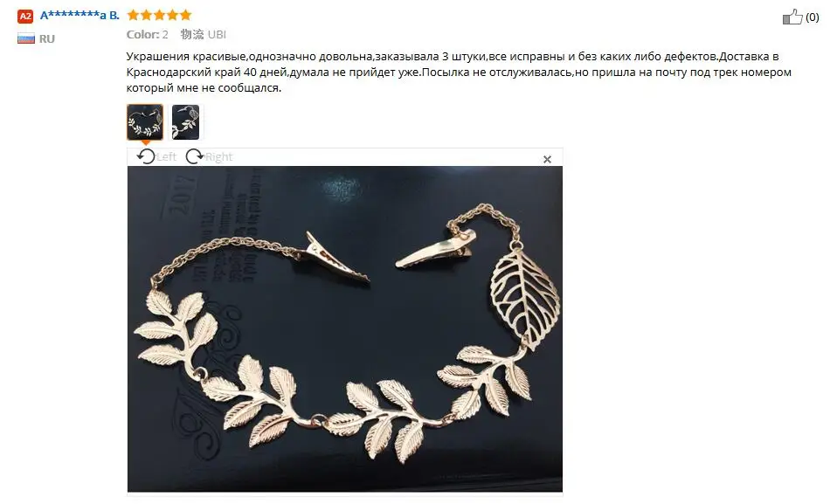The width and height of the screenshot is (837, 504).
Task: Click the "Color: 2" variant label
Action: [148, 35]
